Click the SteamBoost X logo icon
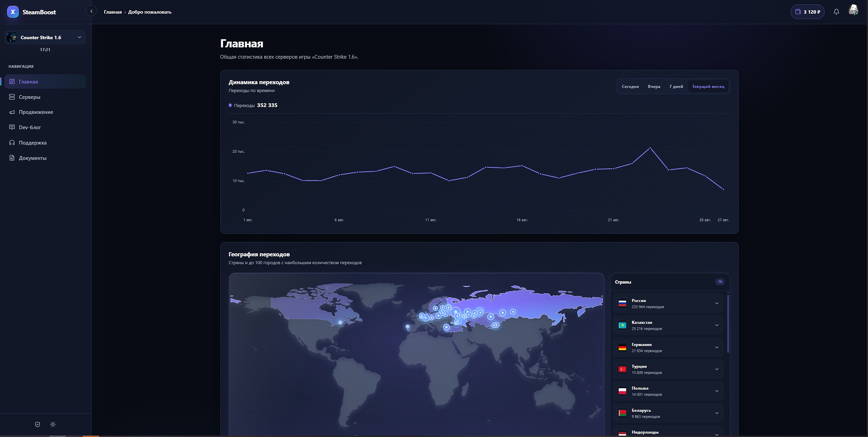Image resolution: width=868 pixels, height=437 pixels. coord(13,12)
